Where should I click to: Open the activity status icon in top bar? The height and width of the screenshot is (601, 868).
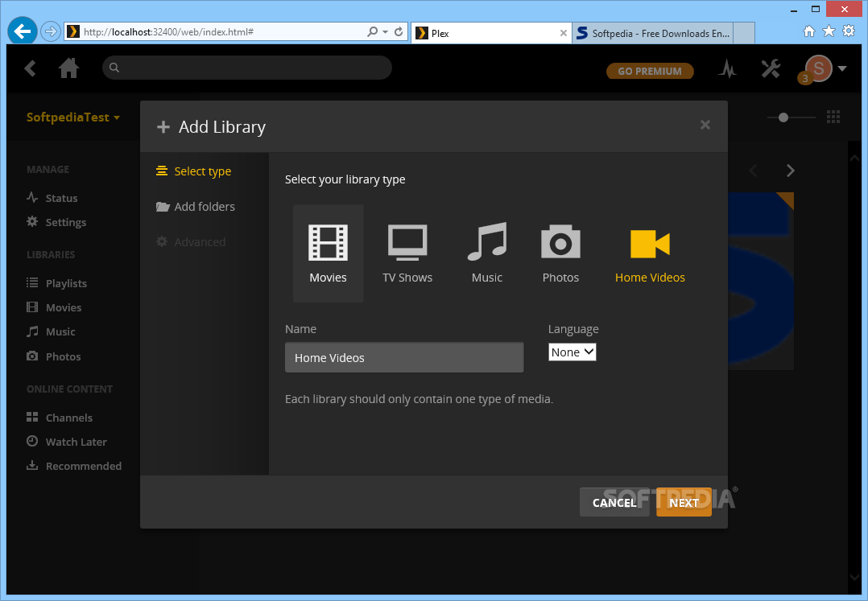coord(727,68)
